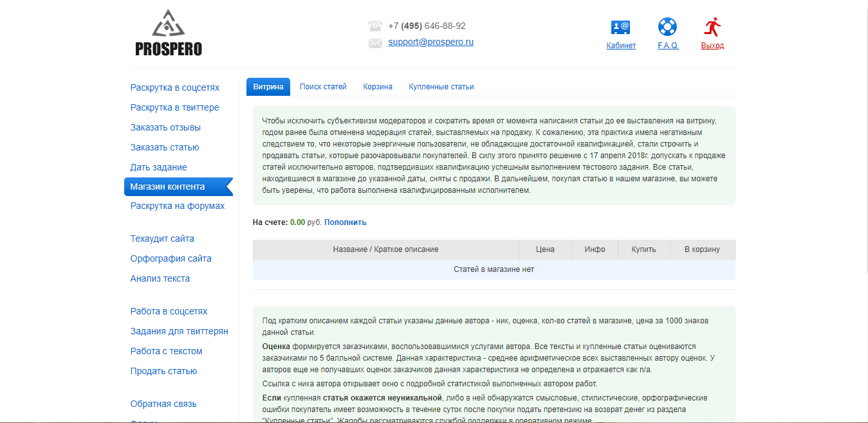Click the phone number +7 (495) 646-88-92
This screenshot has width=868, height=423.
tap(427, 26)
